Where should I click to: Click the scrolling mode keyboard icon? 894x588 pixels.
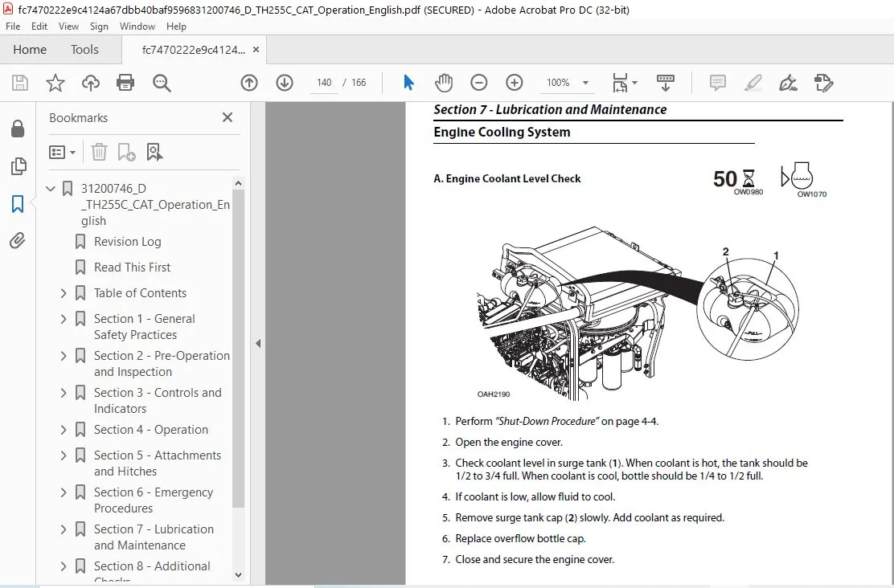pos(666,83)
